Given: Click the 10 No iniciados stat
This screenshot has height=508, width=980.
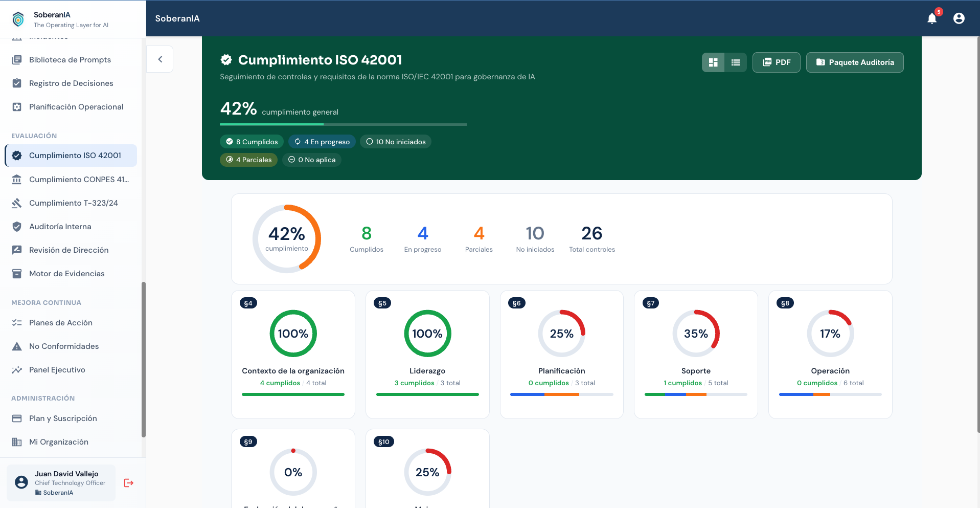Looking at the screenshot, I should (535, 239).
